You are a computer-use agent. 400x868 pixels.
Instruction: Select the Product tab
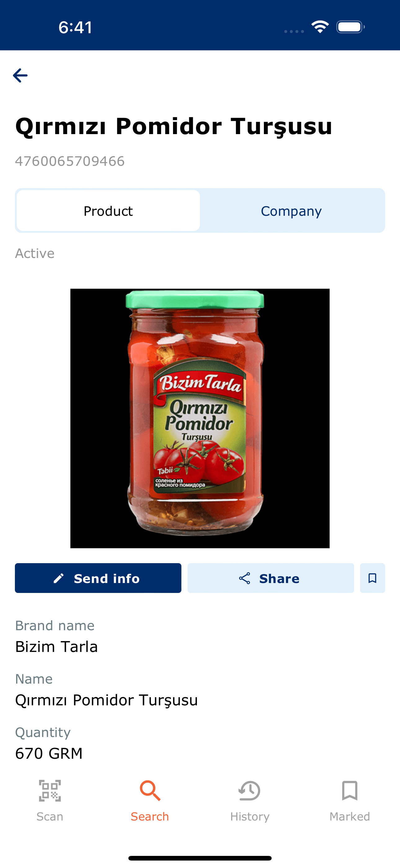click(x=108, y=211)
